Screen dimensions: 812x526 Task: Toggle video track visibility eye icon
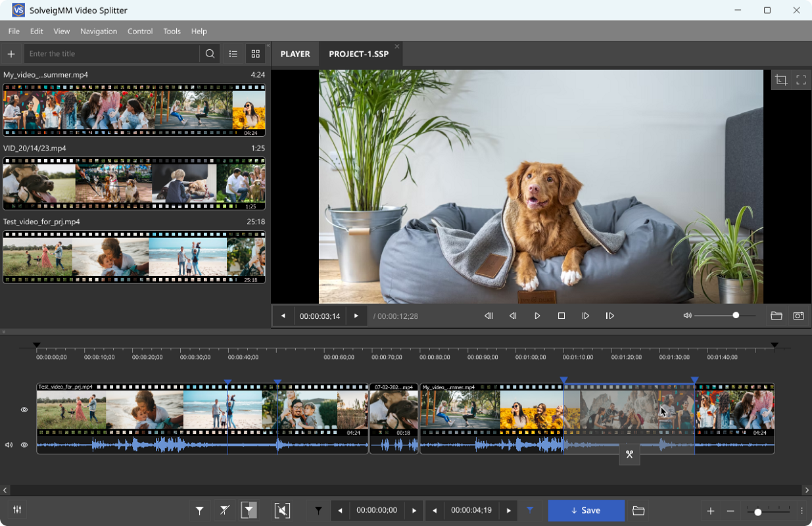(x=24, y=410)
